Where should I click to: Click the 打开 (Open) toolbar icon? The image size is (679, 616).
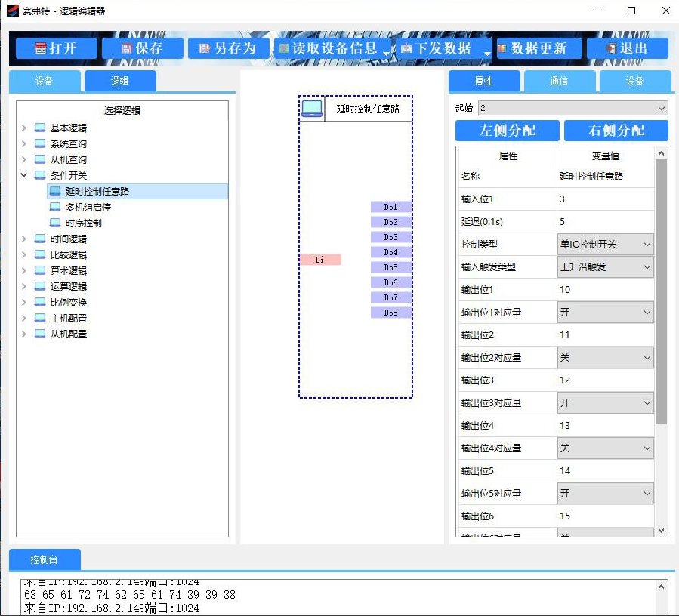pos(41,48)
